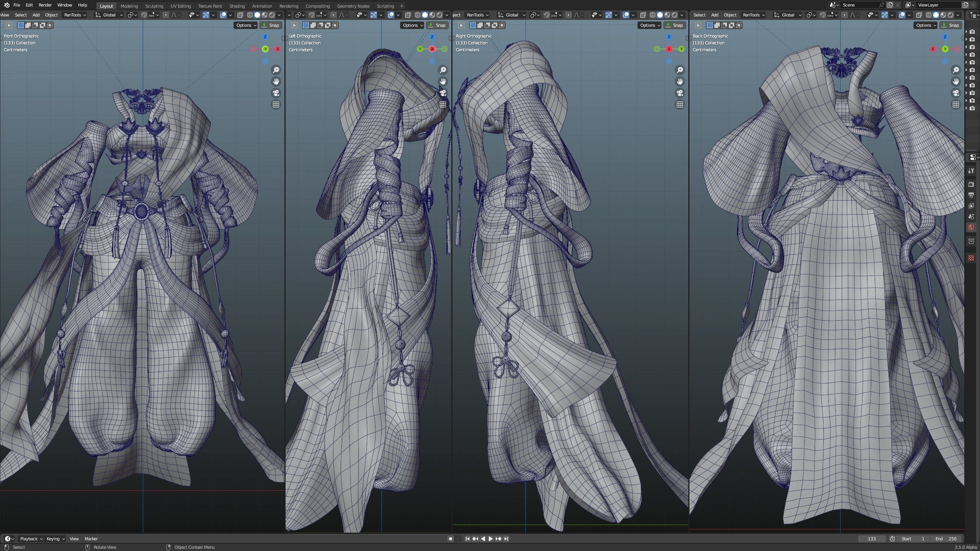Open the File menu
980x551 pixels.
pos(16,5)
